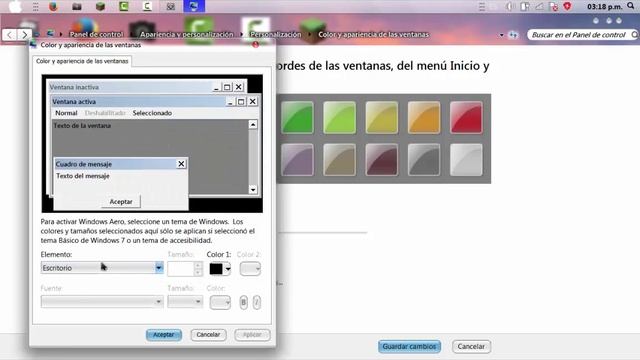Open the font Color dropdown

click(220, 302)
